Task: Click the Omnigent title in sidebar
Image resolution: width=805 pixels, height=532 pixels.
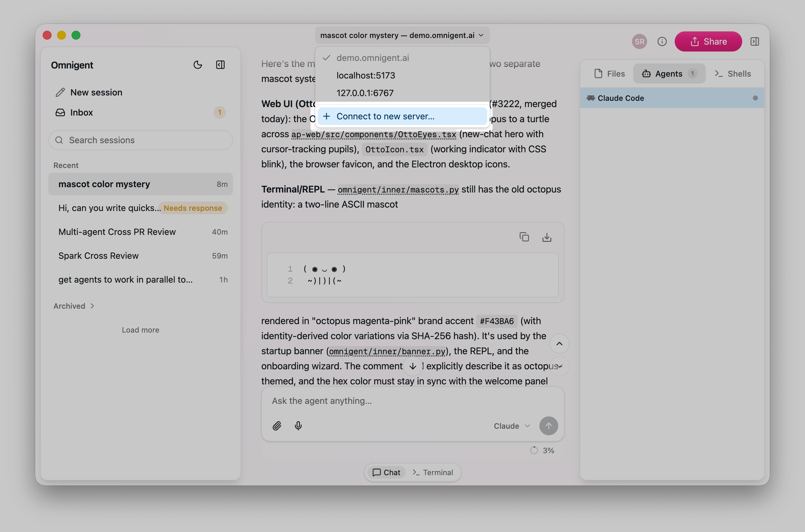Action: click(72, 65)
